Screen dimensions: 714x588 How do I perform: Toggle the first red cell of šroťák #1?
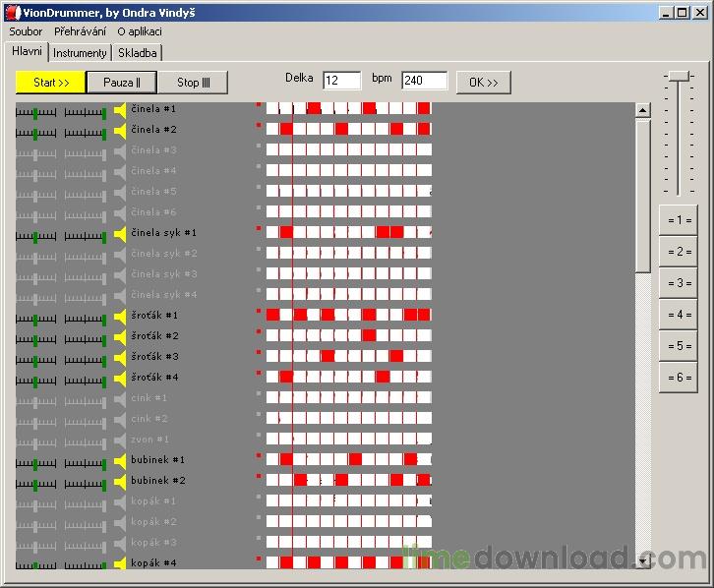point(272,315)
